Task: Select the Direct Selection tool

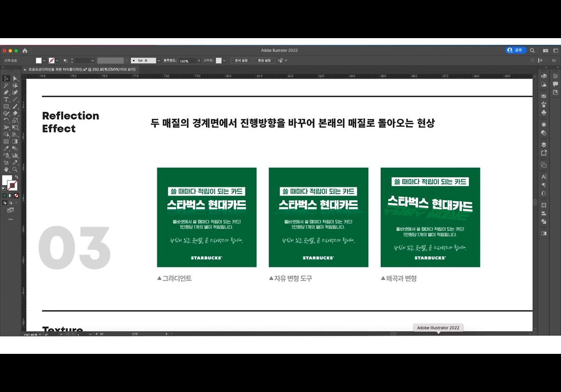Action: tap(15, 78)
